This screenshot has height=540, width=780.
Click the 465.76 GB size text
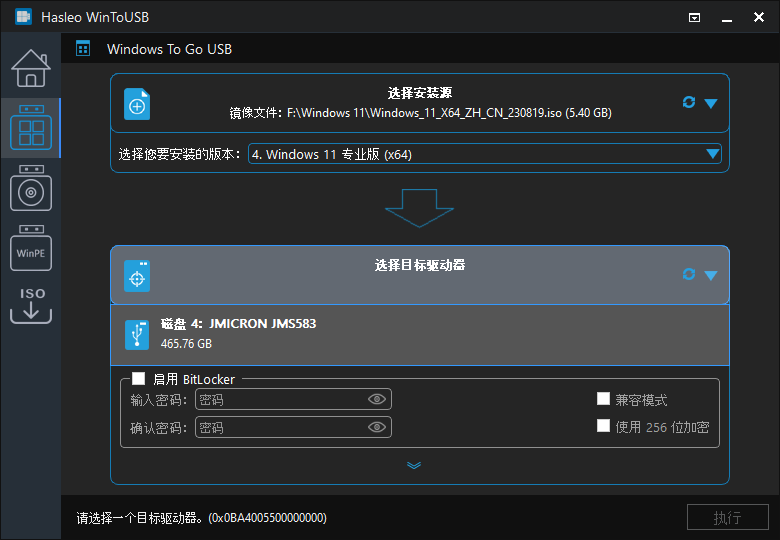(x=187, y=344)
